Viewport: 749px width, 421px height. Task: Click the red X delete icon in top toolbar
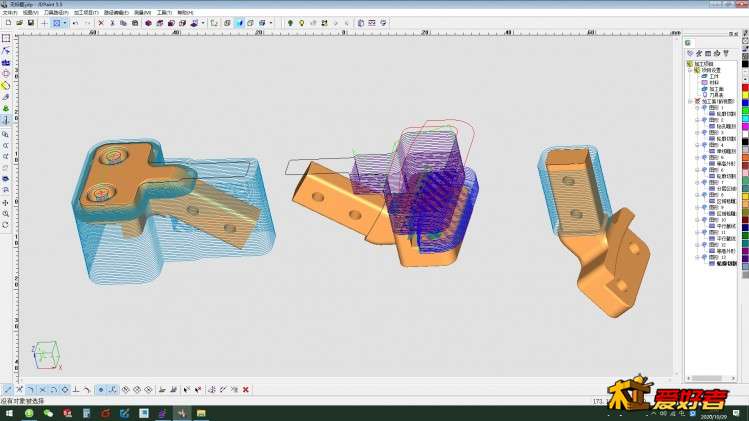(101, 23)
